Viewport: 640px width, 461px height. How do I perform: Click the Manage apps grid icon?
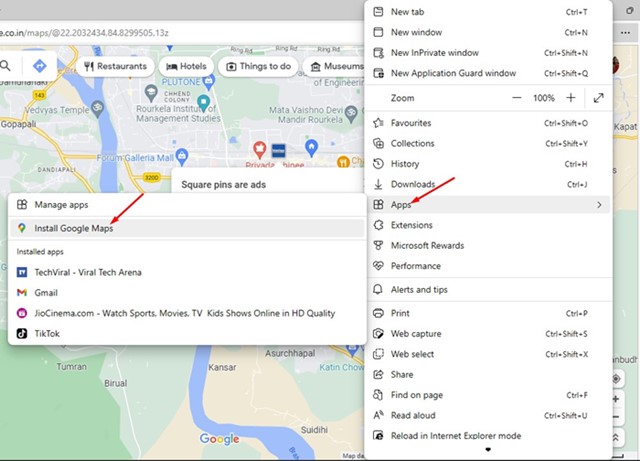click(22, 205)
